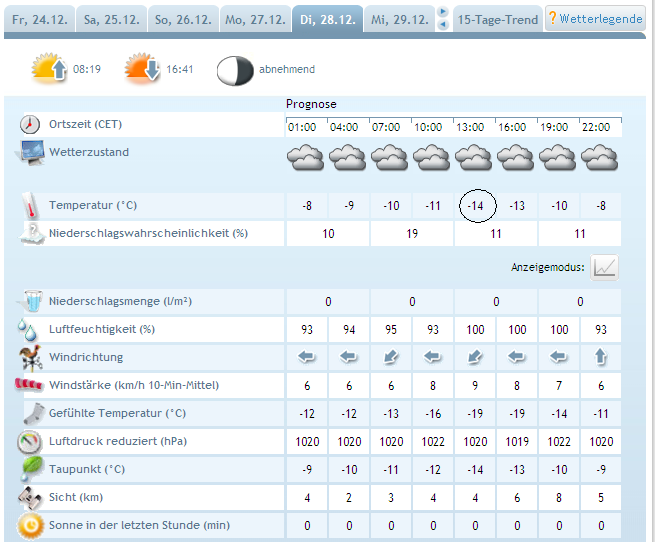The image size is (655, 542).
Task: Click the next-days right arrow
Action: (x=443, y=11)
